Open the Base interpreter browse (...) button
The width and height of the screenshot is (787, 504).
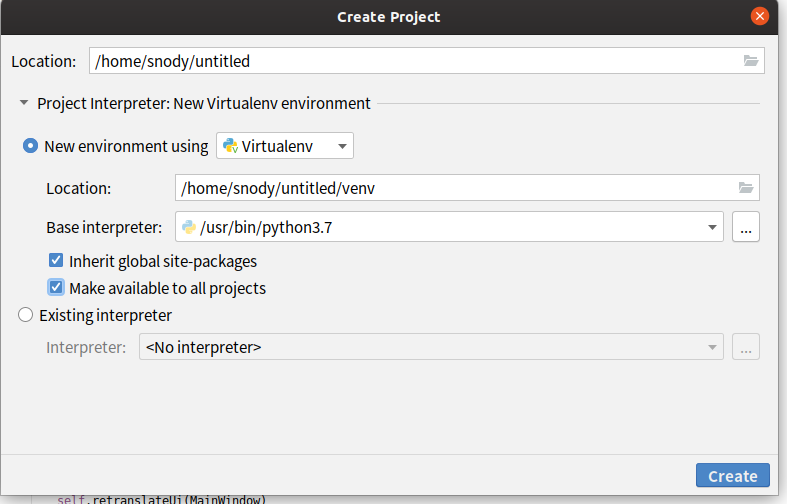pyautogui.click(x=745, y=228)
